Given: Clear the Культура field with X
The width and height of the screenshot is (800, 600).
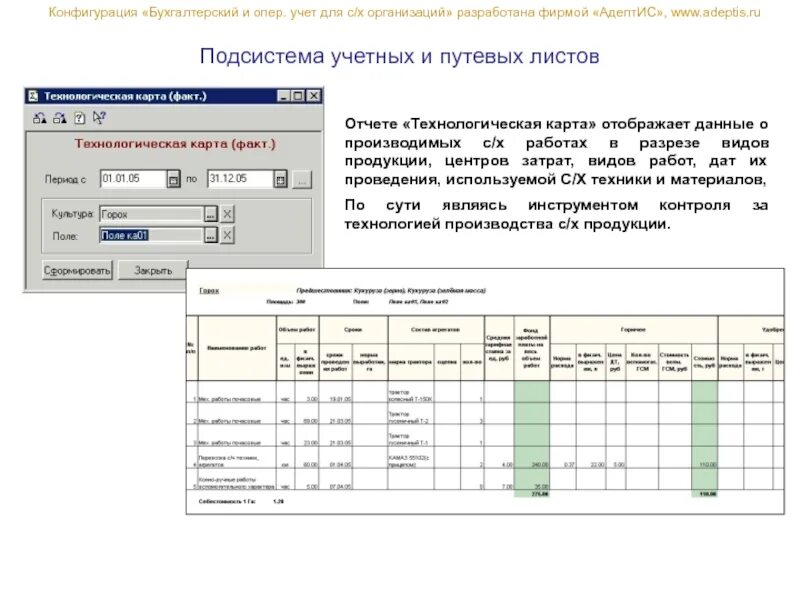Looking at the screenshot, I should [x=228, y=214].
